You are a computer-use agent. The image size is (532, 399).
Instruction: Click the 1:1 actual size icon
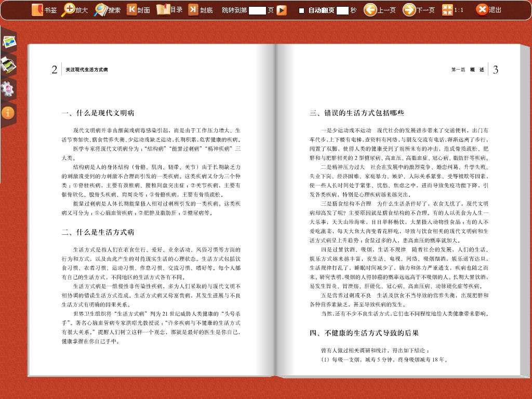[x=447, y=10]
